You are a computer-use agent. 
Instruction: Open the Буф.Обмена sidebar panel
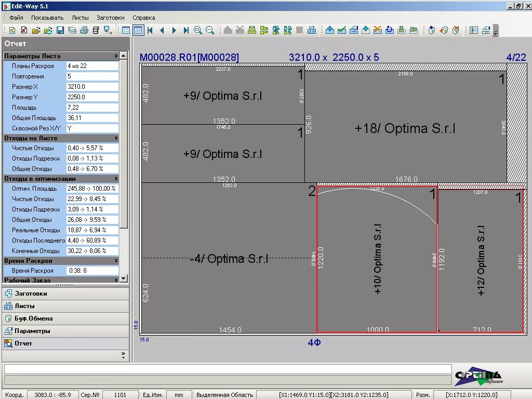66,318
